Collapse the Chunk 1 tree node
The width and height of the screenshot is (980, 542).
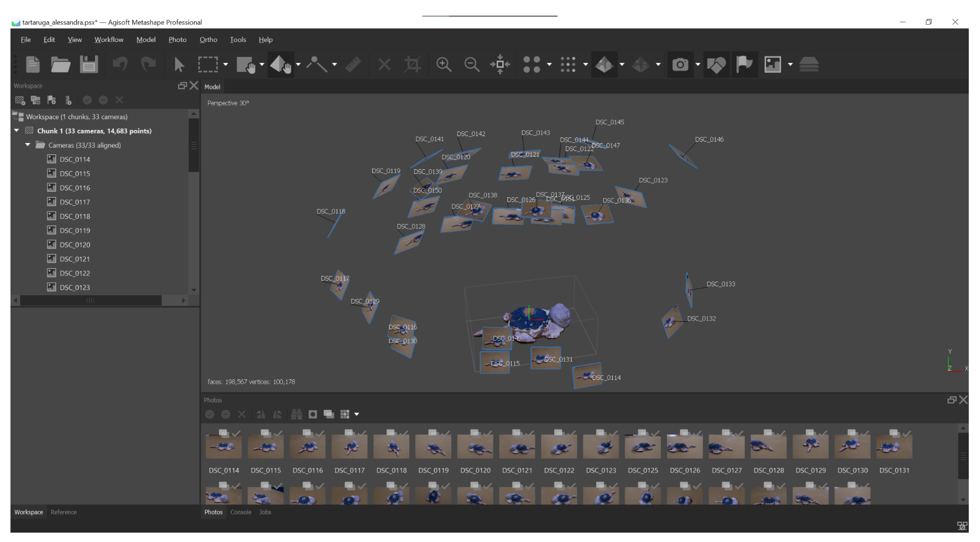point(17,131)
